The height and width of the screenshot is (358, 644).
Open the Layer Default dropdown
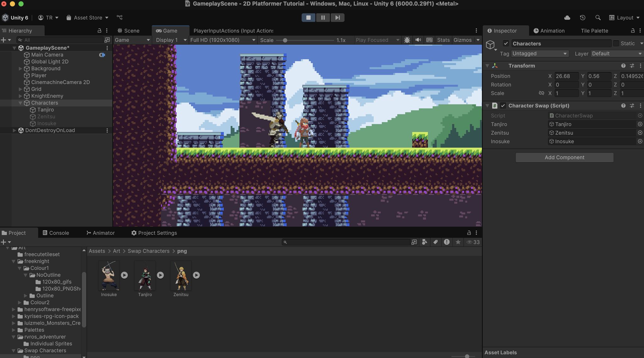pyautogui.click(x=616, y=54)
